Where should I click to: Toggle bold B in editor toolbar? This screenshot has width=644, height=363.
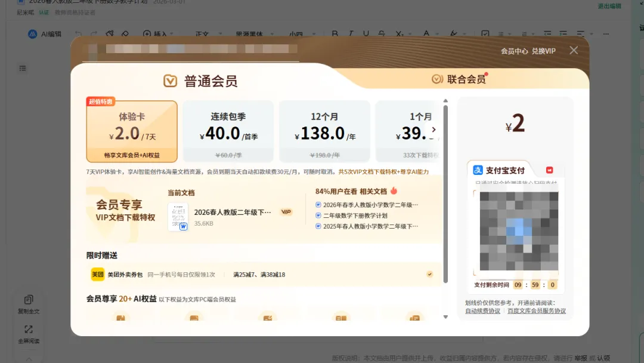(335, 33)
